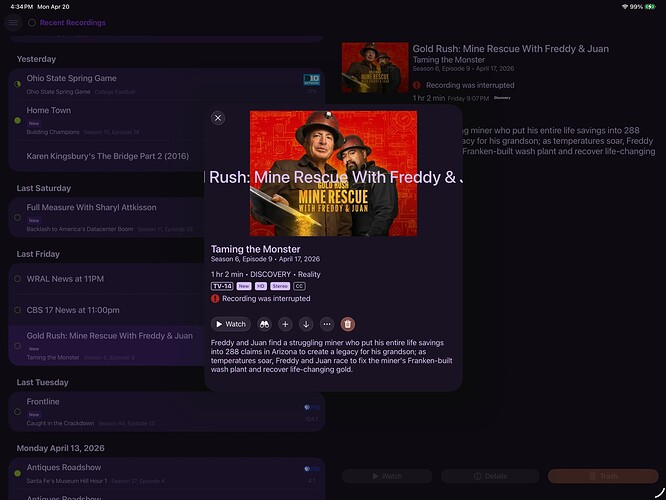This screenshot has height=500, width=666.
Task: Open Recent Recordings title dropdown
Action: tap(73, 23)
